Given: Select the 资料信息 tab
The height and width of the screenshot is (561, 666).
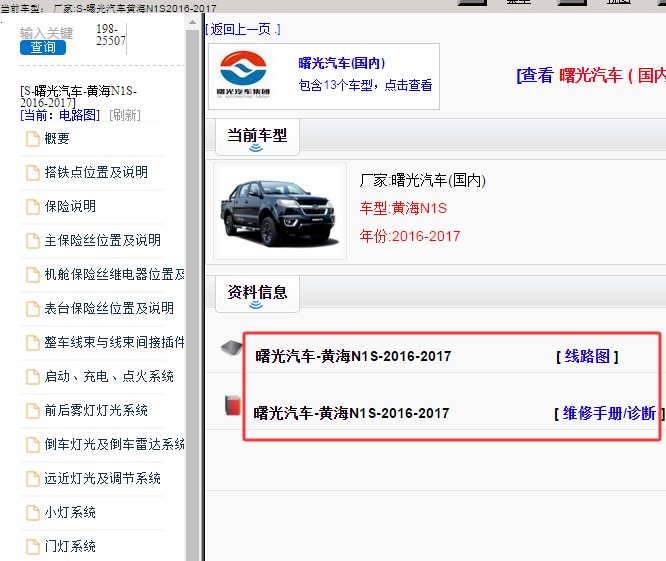Looking at the screenshot, I should tap(257, 293).
